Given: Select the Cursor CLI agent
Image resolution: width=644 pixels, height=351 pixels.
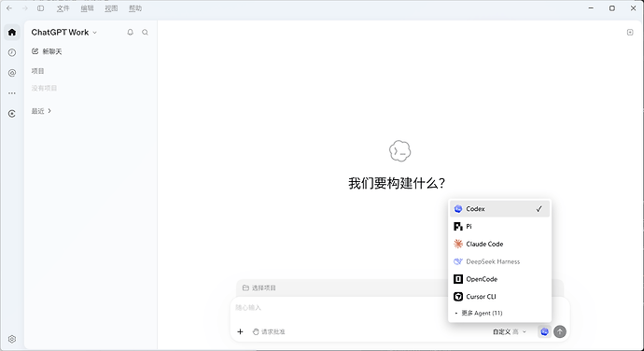Looking at the screenshot, I should [x=499, y=296].
